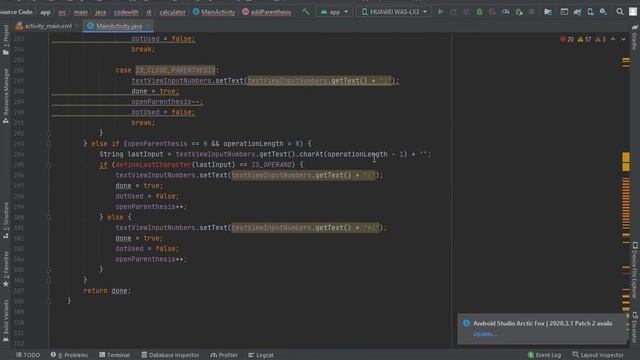Screen dimensions: 640x360
Task: Collapse fold marker at the else line
Action: pos(49,217)
